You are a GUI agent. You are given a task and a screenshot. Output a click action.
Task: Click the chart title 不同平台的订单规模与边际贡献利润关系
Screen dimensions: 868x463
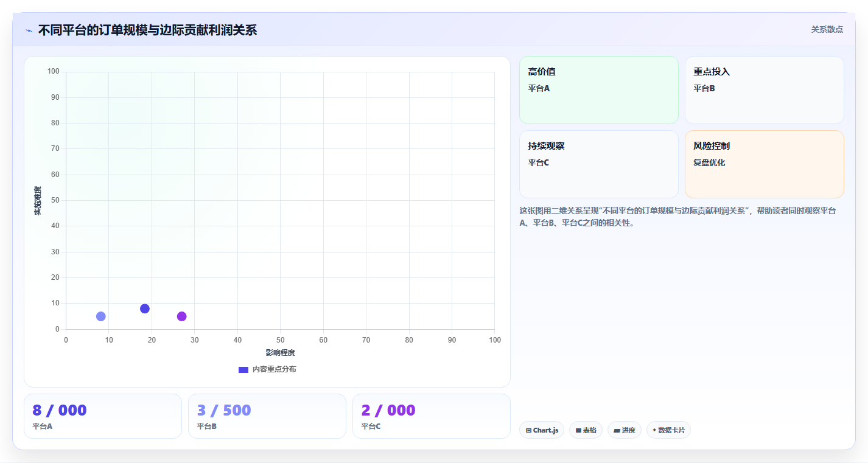[x=147, y=30]
